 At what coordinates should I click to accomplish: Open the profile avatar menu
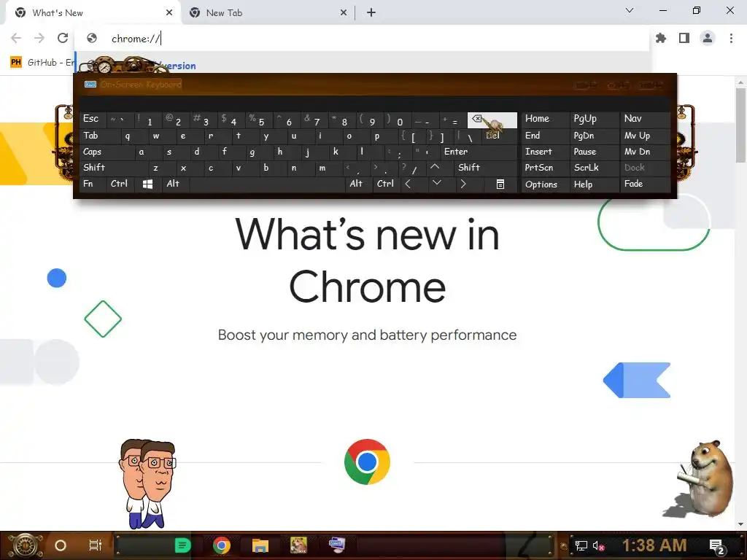708,38
